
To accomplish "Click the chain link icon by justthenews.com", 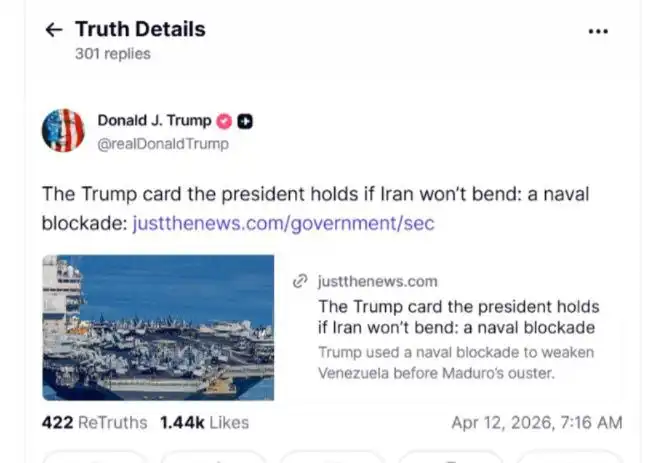I will point(299,282).
